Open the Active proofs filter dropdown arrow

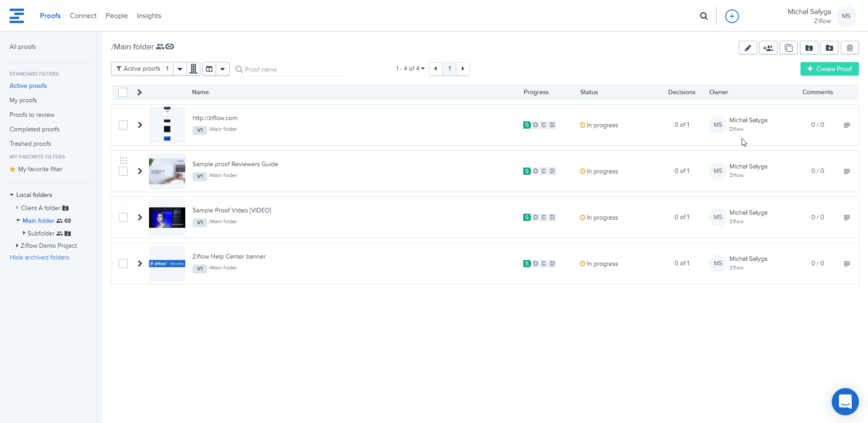click(180, 69)
